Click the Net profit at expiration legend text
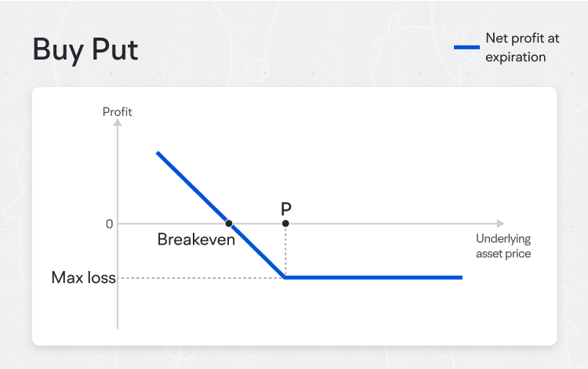The image size is (588, 369). [522, 48]
